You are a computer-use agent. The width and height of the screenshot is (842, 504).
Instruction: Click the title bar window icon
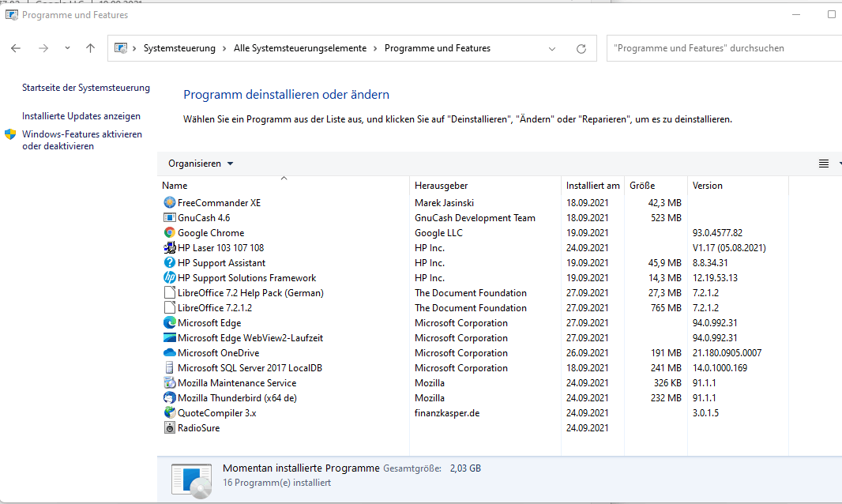click(x=11, y=15)
